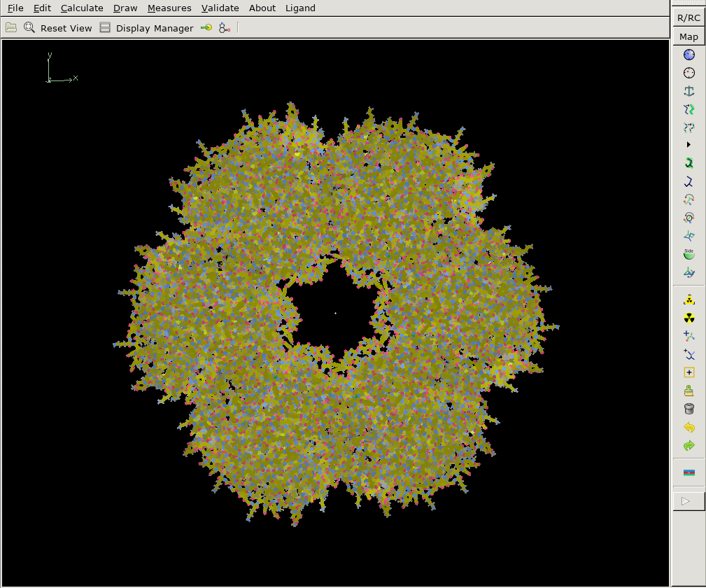Screen dimensions: 706x588
Task: Open the Calculate menu
Action: (x=82, y=8)
